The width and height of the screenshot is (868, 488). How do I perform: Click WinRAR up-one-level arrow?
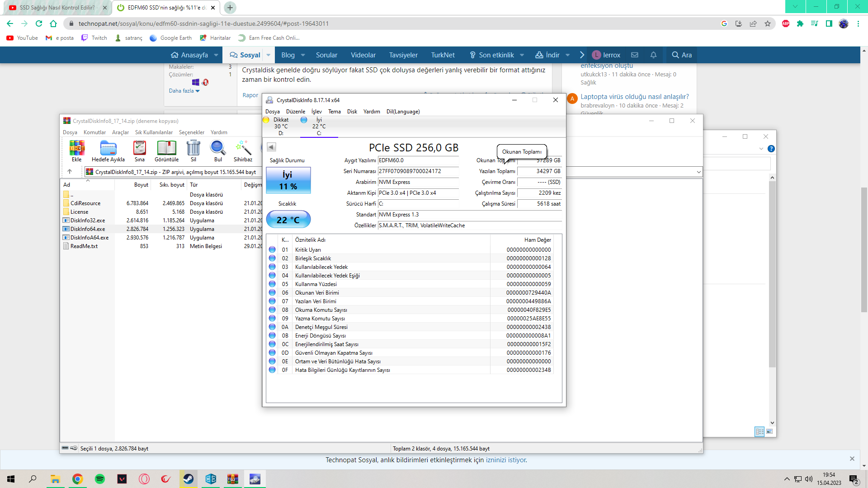click(x=70, y=172)
